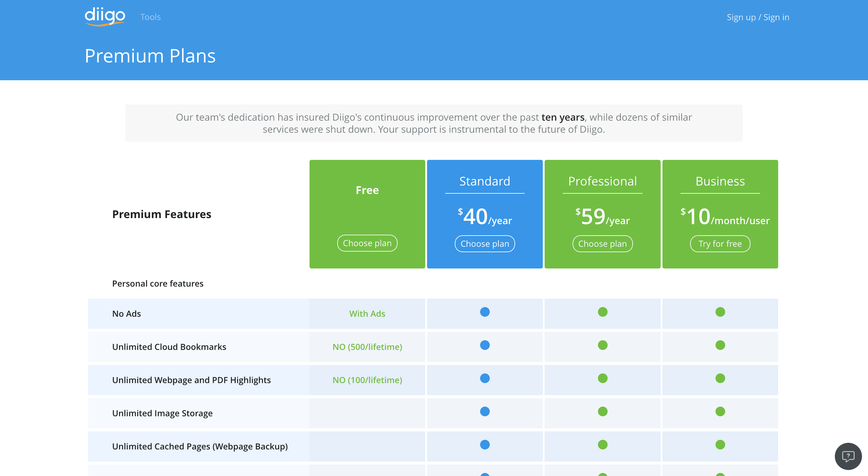The height and width of the screenshot is (476, 868).
Task: Click the Premium Plans page title
Action: (x=150, y=56)
